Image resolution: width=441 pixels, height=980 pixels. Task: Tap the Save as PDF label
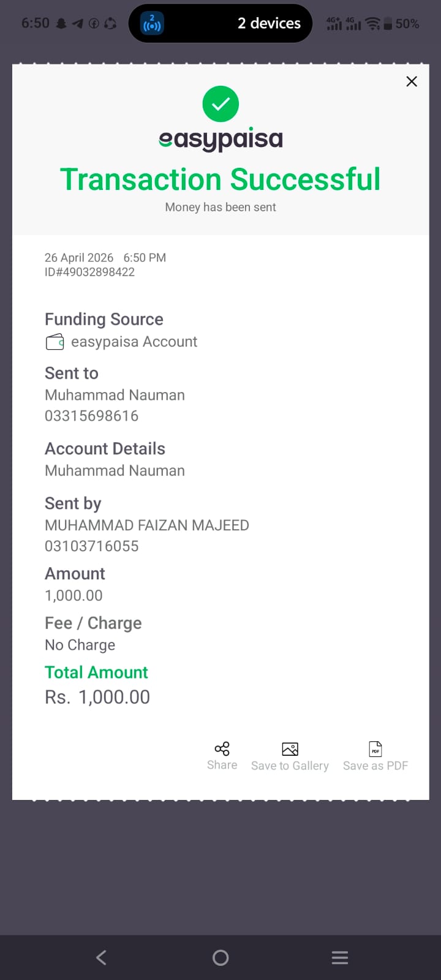[x=375, y=766]
